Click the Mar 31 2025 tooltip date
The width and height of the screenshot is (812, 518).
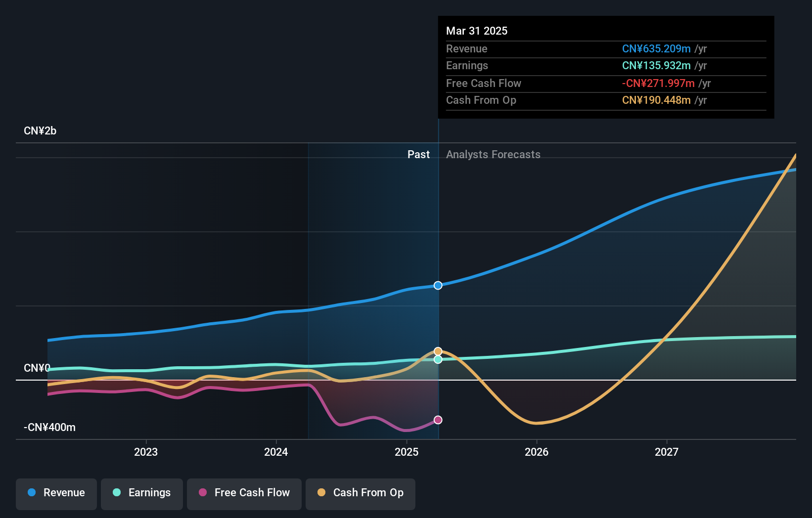(x=477, y=31)
